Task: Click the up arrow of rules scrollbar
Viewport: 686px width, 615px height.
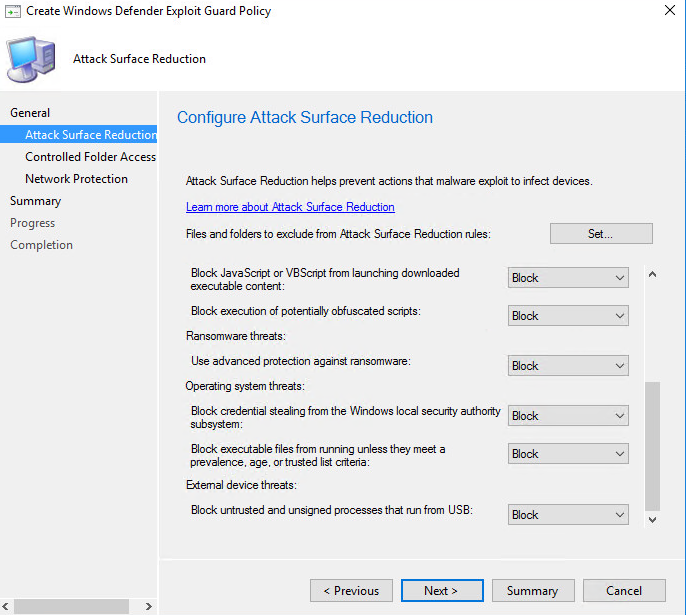Action: (652, 274)
